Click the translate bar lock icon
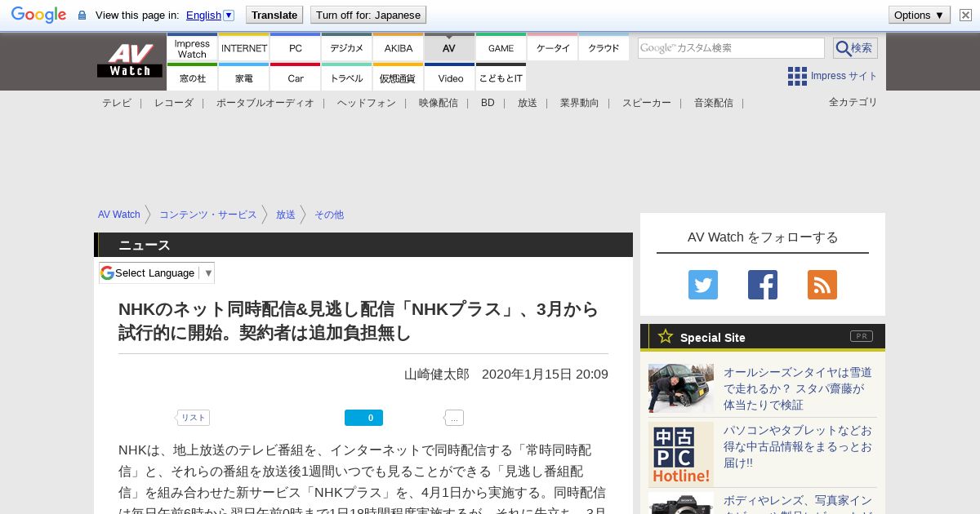This screenshot has height=514, width=980. [82, 15]
